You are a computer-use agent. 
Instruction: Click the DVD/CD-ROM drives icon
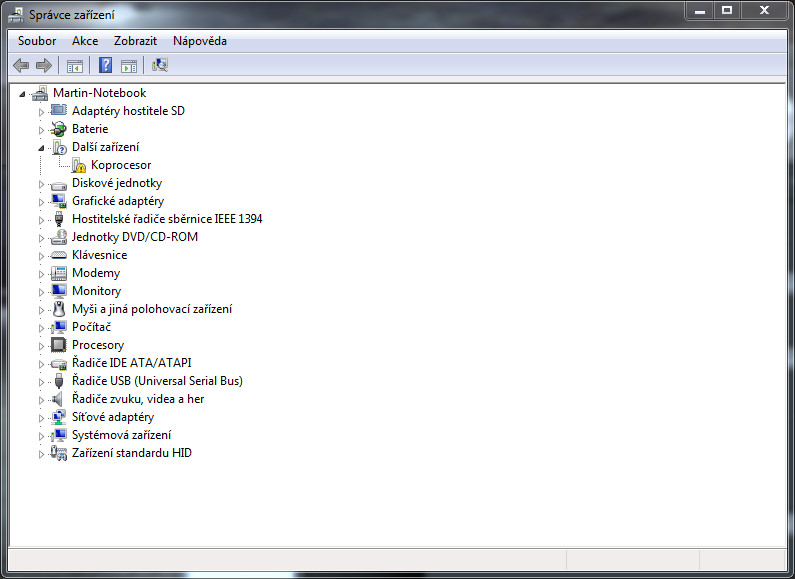(x=59, y=237)
